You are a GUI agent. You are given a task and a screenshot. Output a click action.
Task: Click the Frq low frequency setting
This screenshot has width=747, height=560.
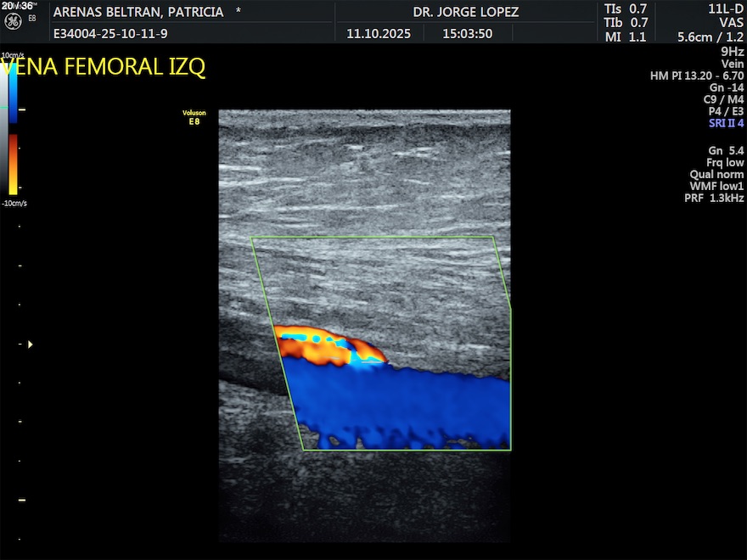pos(724,162)
